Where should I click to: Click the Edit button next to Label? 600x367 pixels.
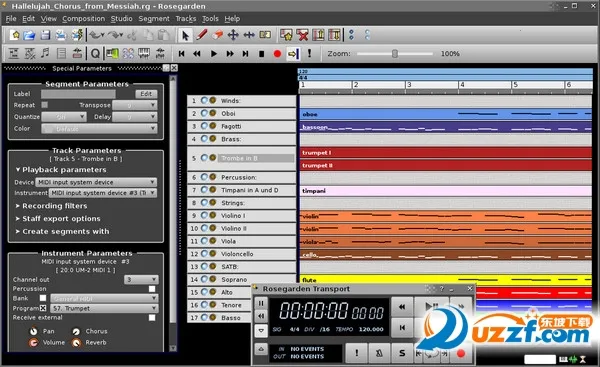coord(146,94)
